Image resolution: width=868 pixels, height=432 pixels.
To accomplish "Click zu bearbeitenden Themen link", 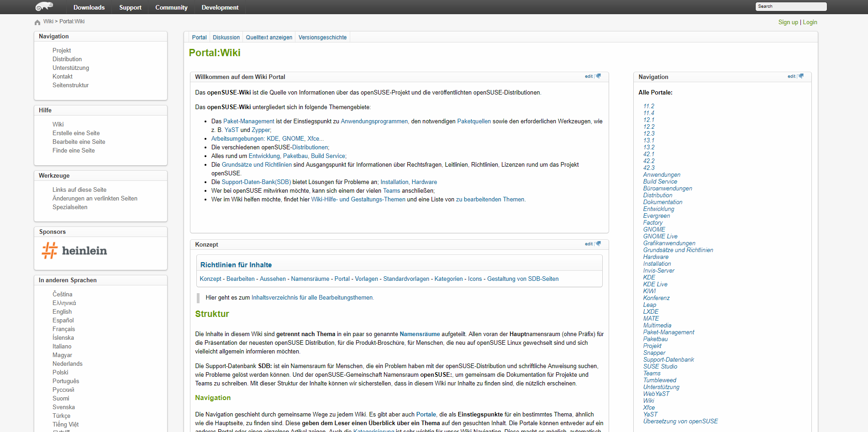I will point(490,200).
